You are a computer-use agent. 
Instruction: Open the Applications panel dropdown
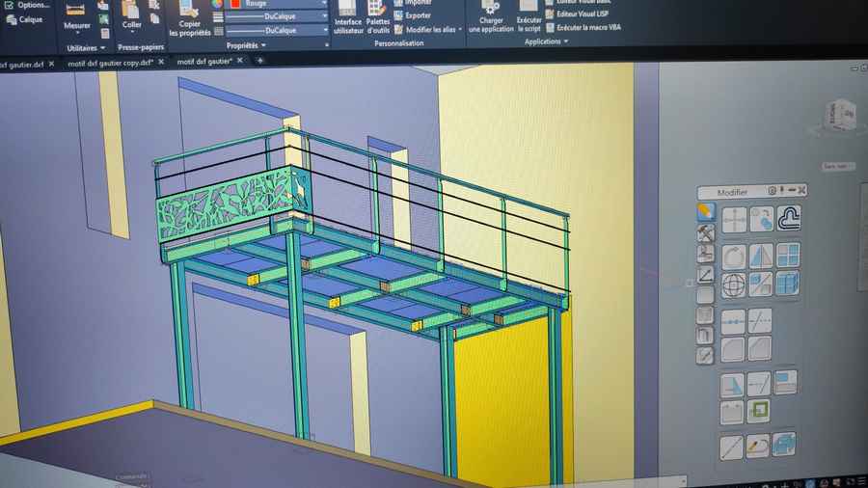pyautogui.click(x=567, y=41)
